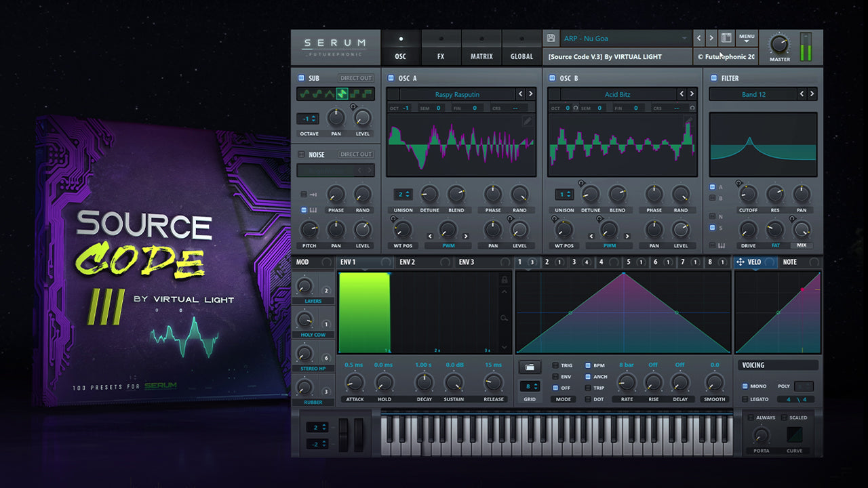Toggle the FILTER enable switch
Image resolution: width=868 pixels, height=488 pixels.
713,79
